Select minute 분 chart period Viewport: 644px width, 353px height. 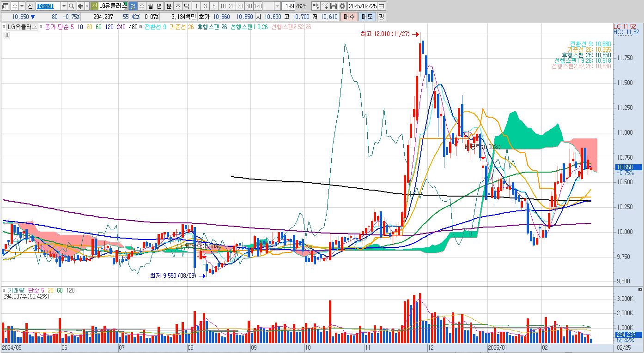(169, 6)
